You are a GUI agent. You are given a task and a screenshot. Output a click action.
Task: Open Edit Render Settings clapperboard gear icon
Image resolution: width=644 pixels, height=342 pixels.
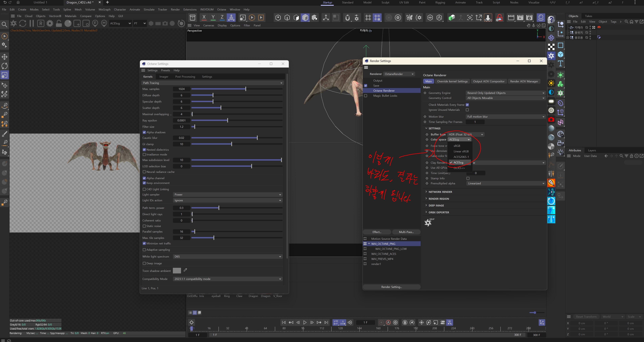click(x=529, y=17)
